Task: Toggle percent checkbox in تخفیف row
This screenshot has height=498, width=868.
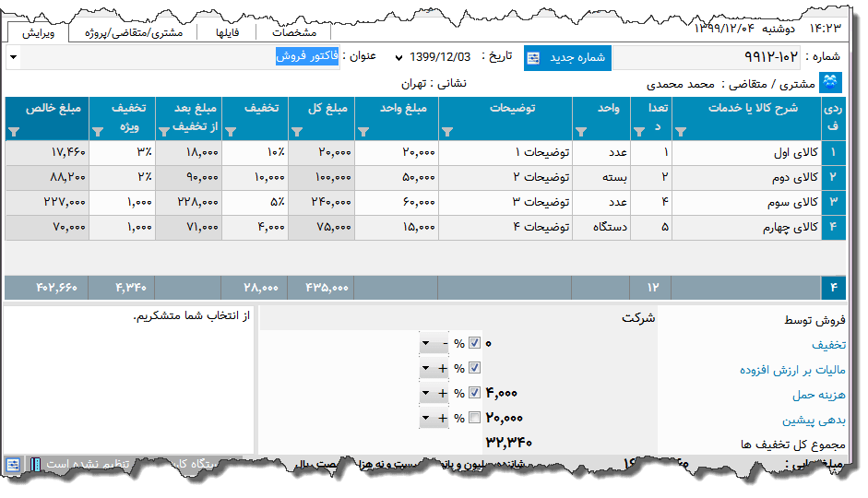Action: [474, 343]
